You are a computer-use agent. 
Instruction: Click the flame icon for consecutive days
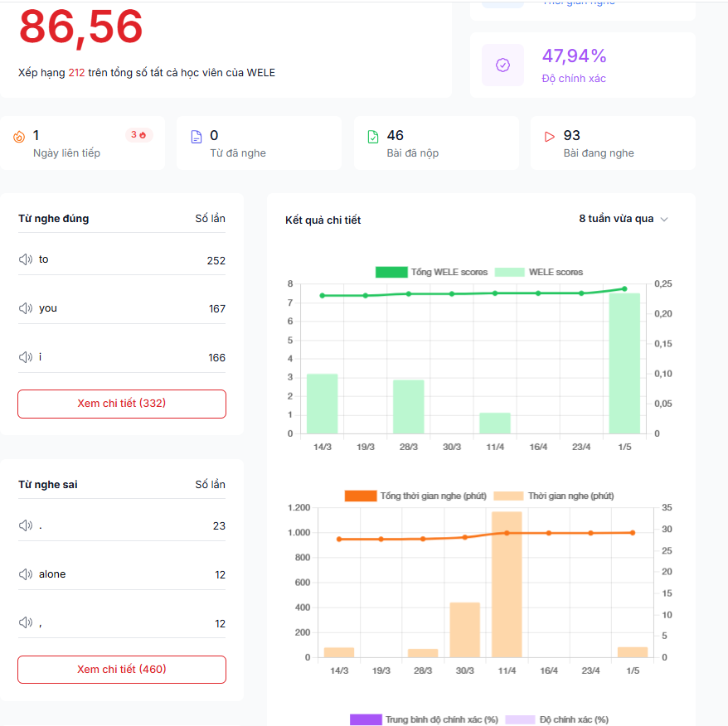tap(19, 137)
